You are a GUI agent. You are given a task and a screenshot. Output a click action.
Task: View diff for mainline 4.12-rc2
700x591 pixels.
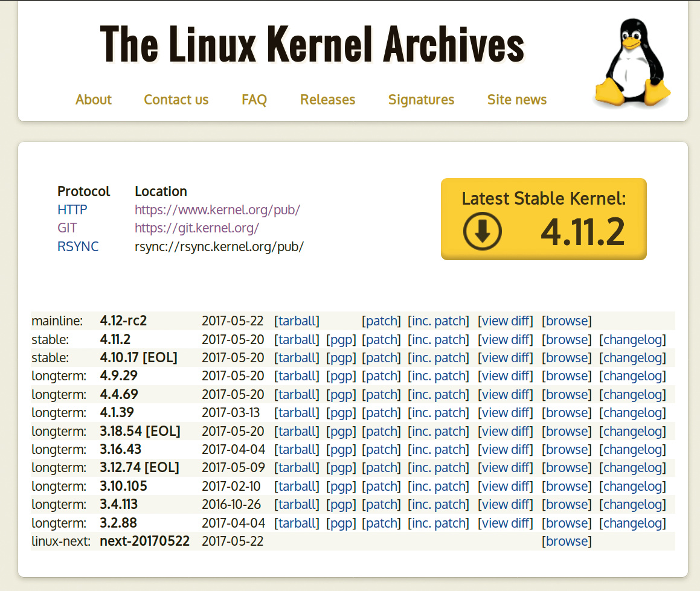pyautogui.click(x=506, y=321)
